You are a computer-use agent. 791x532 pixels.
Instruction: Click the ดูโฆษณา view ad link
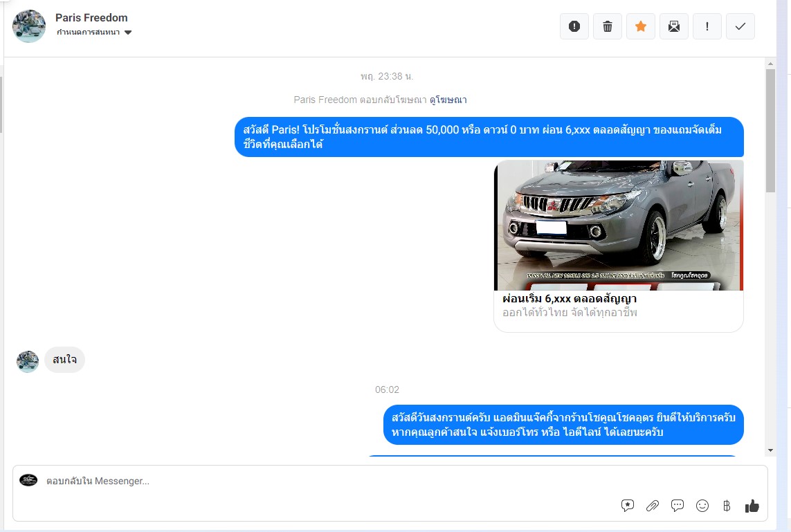pos(448,100)
